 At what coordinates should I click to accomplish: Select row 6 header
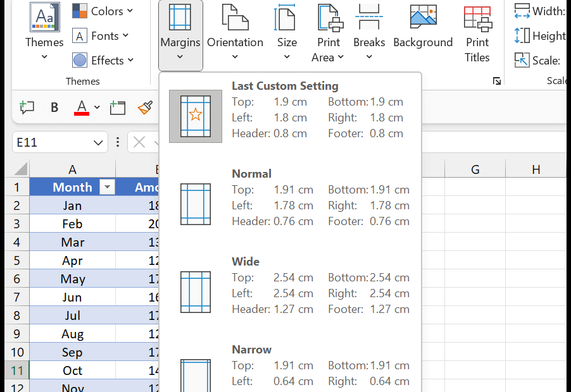click(16, 279)
